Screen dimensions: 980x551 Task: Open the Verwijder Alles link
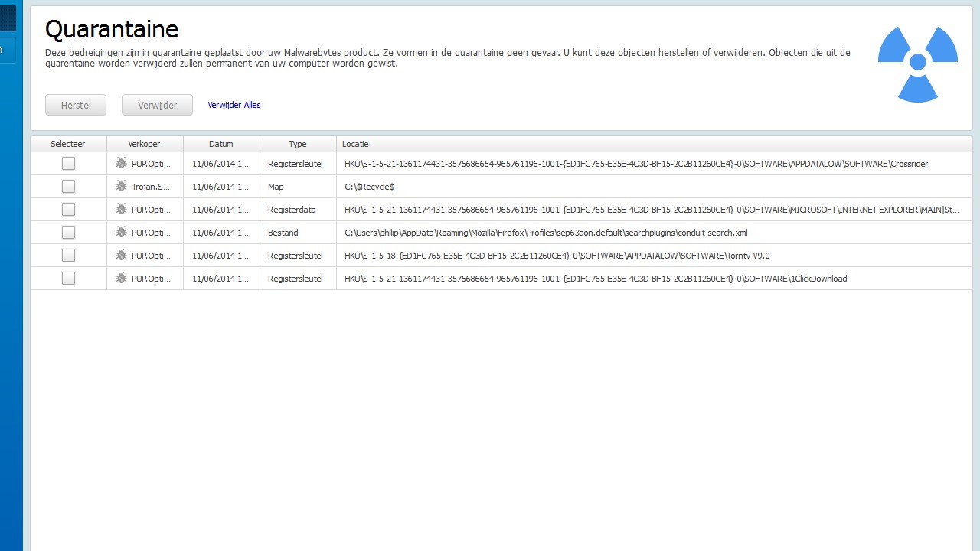coord(234,105)
